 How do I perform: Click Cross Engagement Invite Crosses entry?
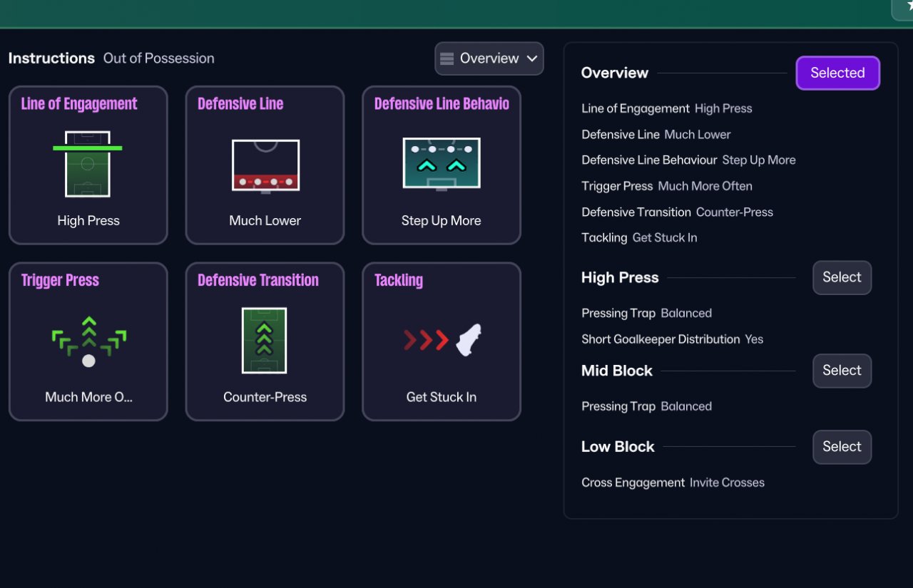point(673,483)
